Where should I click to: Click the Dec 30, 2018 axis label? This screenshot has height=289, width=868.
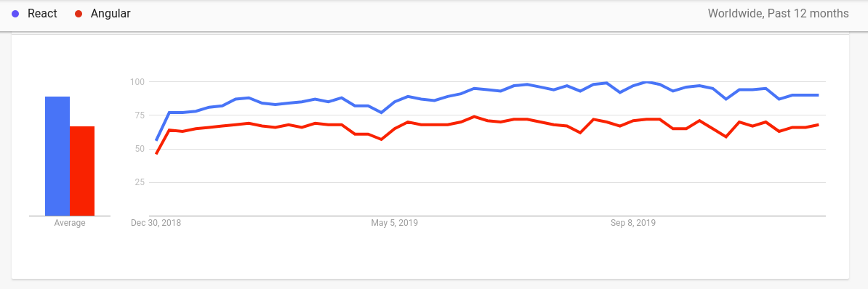(x=156, y=223)
